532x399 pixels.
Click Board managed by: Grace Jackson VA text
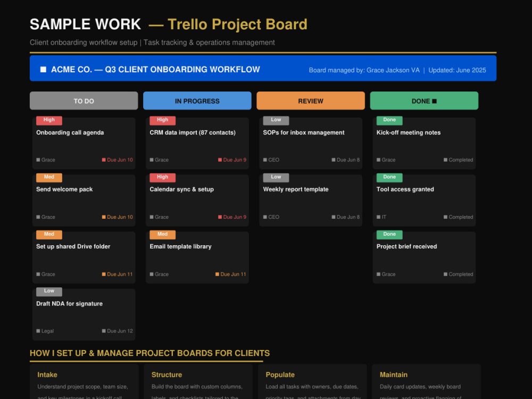(364, 70)
